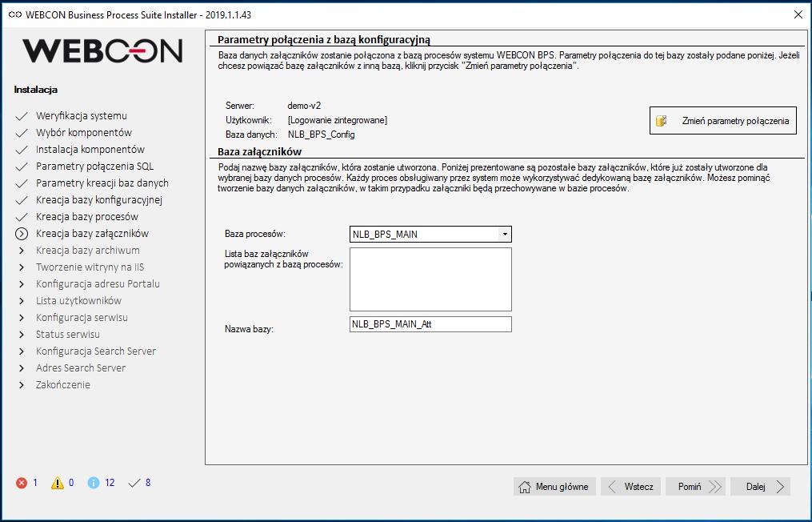
Task: Click the chevron beside Tworzenie witryny na IIS
Action: click(22, 267)
